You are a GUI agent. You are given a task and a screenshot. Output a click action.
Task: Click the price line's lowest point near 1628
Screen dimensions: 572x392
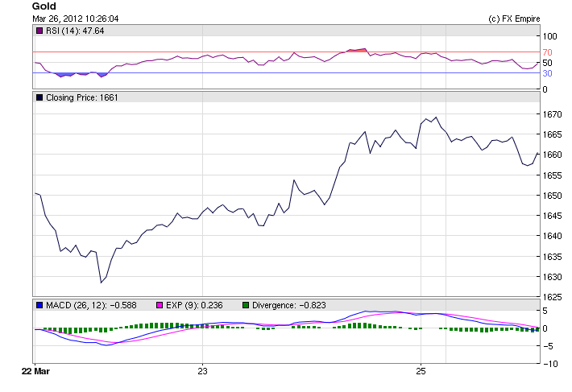pos(101,283)
